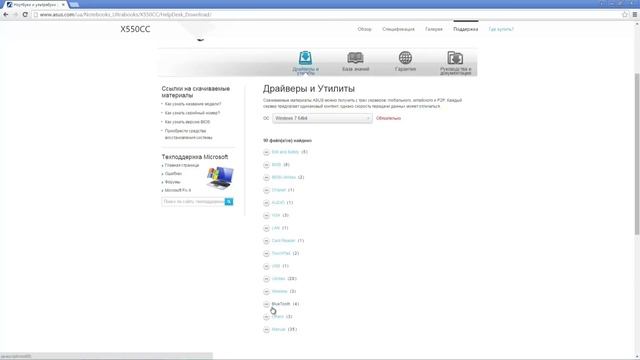Expand the BIOS category circle
The image size is (640, 360).
[x=266, y=165]
